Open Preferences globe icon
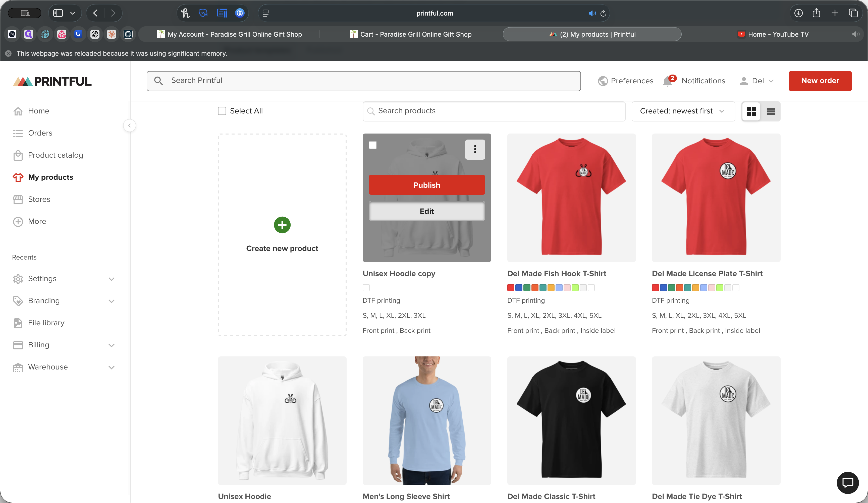The width and height of the screenshot is (868, 503). [x=603, y=81]
